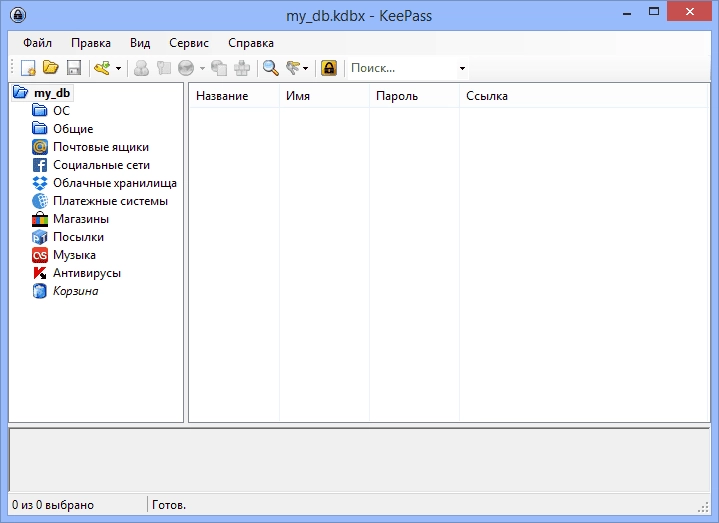
Task: Click the Perform Auto-Type icon
Action: 242,68
